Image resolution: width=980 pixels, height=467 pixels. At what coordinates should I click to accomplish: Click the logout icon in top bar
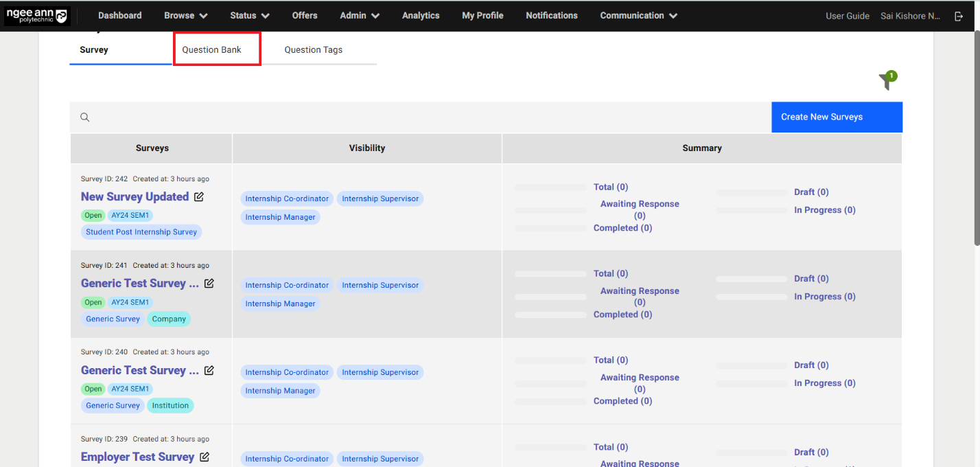point(959,16)
